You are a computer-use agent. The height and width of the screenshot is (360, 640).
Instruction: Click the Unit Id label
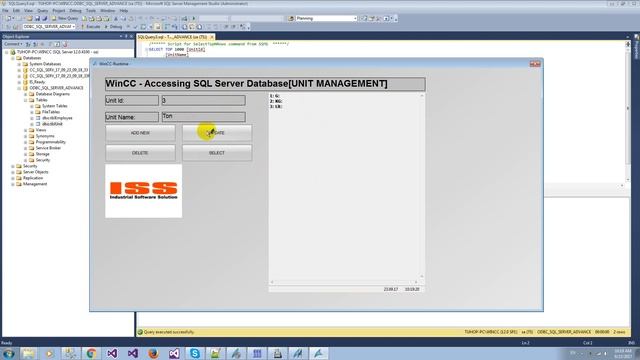point(132,100)
